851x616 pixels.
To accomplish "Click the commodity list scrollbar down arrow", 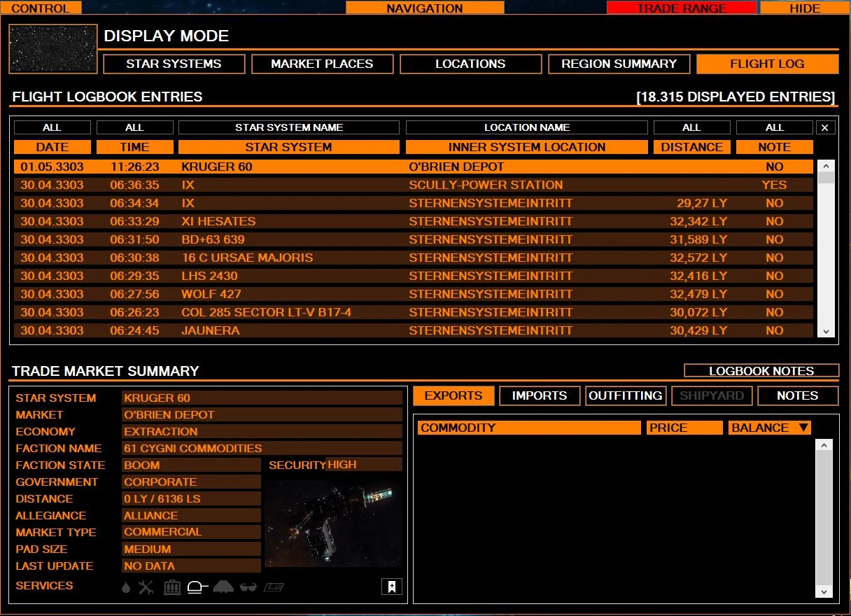I will [x=824, y=591].
